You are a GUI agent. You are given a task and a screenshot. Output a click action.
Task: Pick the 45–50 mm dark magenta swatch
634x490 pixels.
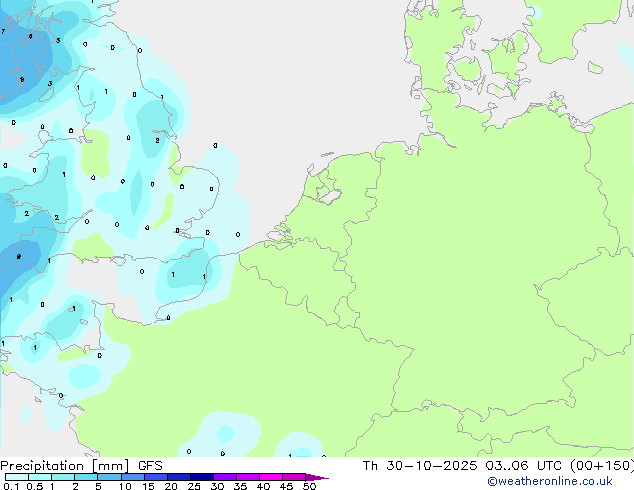pos(294,477)
